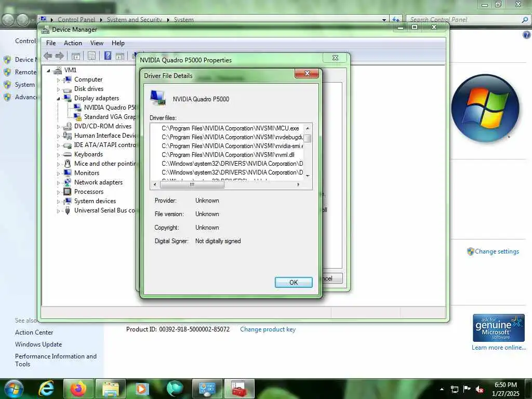Open Firefox from the taskbar
Viewport: 532px width, 399px height.
78,389
